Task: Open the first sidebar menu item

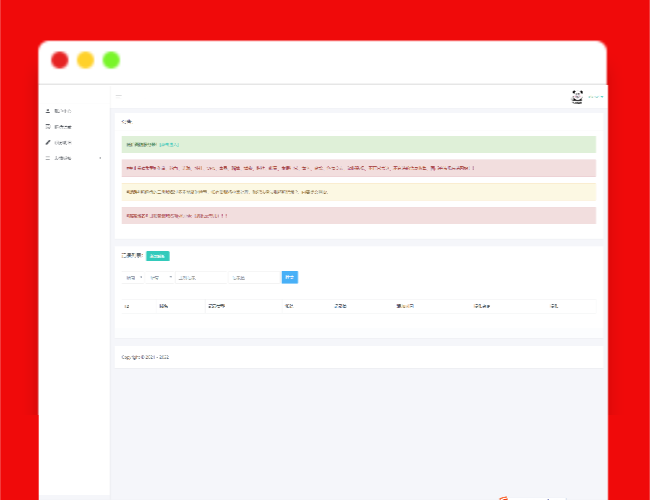Action: [x=62, y=111]
